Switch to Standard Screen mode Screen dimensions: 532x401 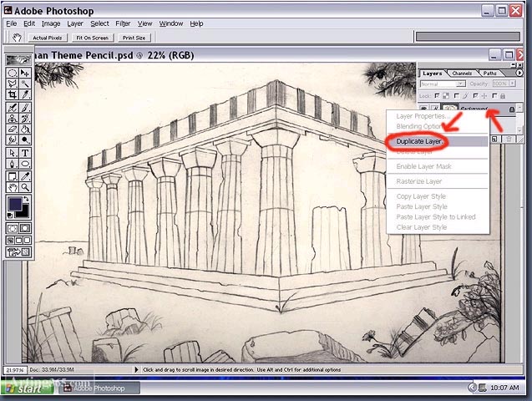(11, 241)
